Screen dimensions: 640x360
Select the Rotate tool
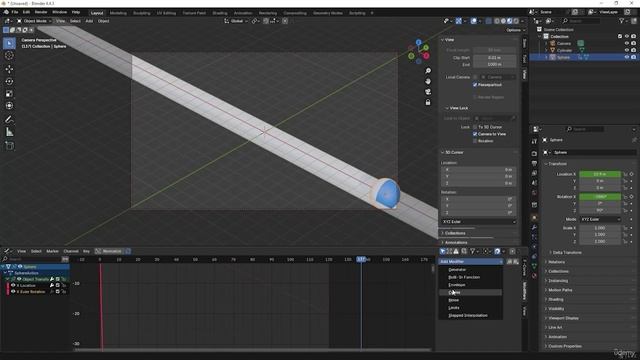coord(9,81)
